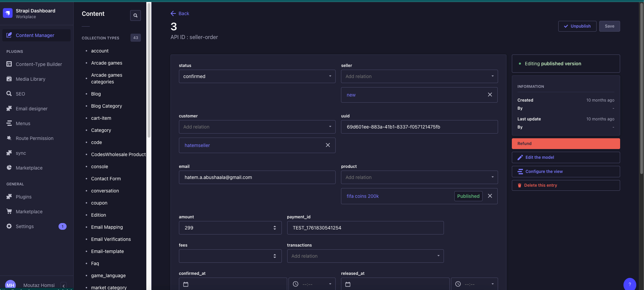Open the cart-item collection type
This screenshot has height=290, width=644.
[101, 118]
